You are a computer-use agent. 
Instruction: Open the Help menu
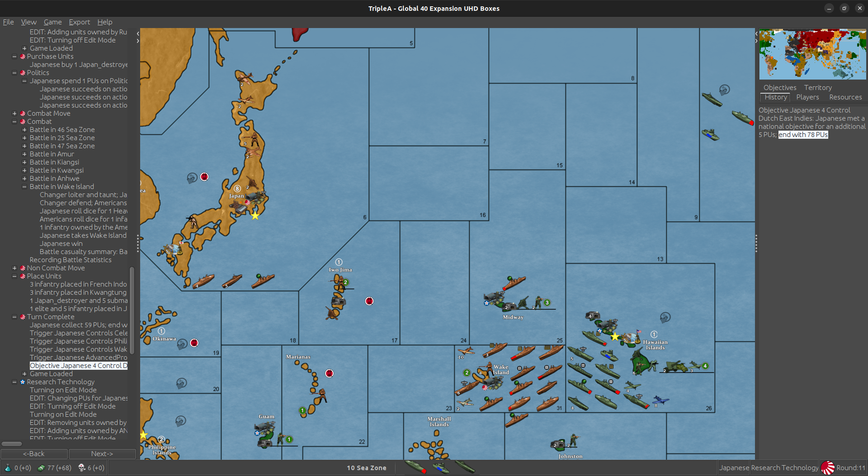click(104, 22)
